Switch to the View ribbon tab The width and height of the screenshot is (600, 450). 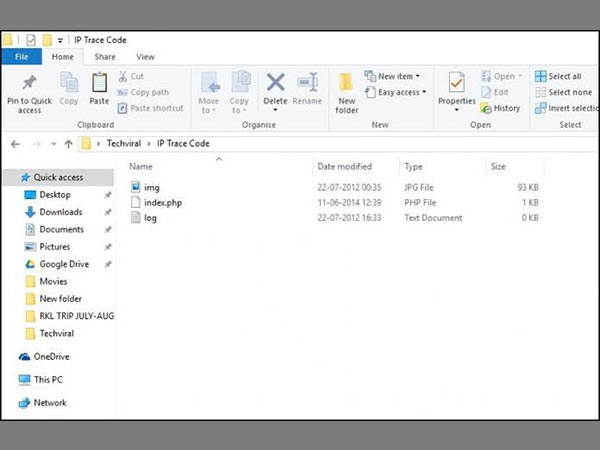pyautogui.click(x=145, y=57)
